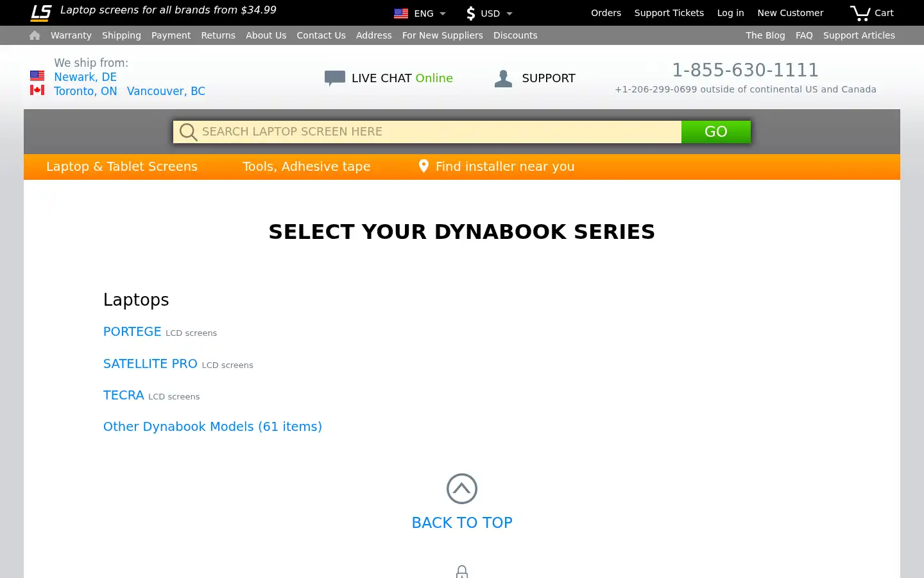The width and height of the screenshot is (924, 578).
Task: Open the Discounts menu item
Action: click(515, 35)
